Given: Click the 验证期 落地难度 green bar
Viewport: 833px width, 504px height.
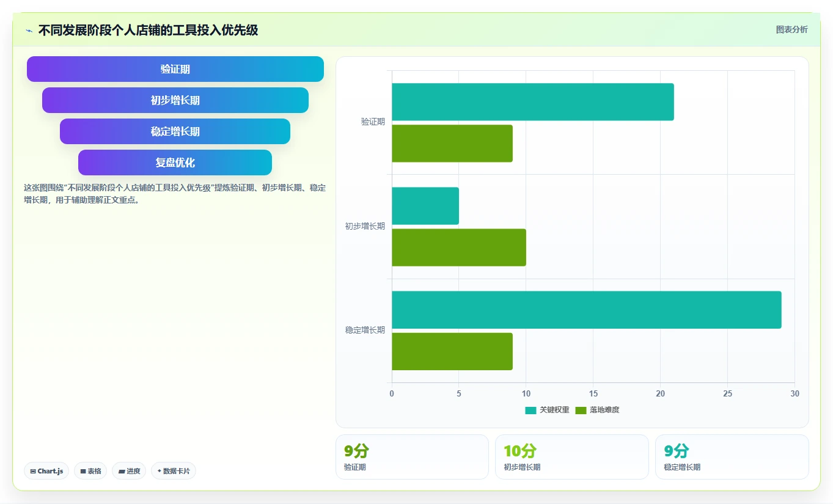Looking at the screenshot, I should 452,144.
